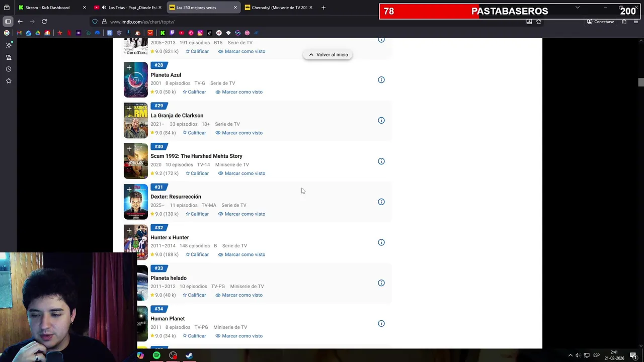Image resolution: width=644 pixels, height=362 pixels.
Task: Open list all tabs dropdown arrow
Action: point(577,8)
